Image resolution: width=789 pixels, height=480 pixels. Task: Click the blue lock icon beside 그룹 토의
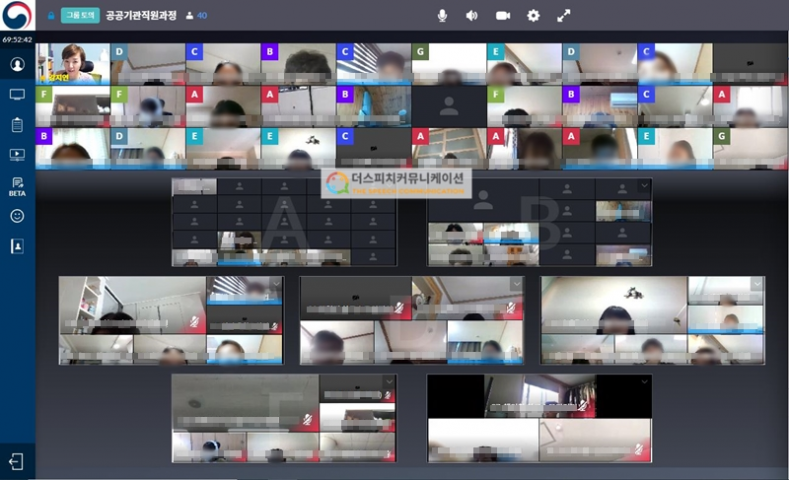(x=51, y=16)
